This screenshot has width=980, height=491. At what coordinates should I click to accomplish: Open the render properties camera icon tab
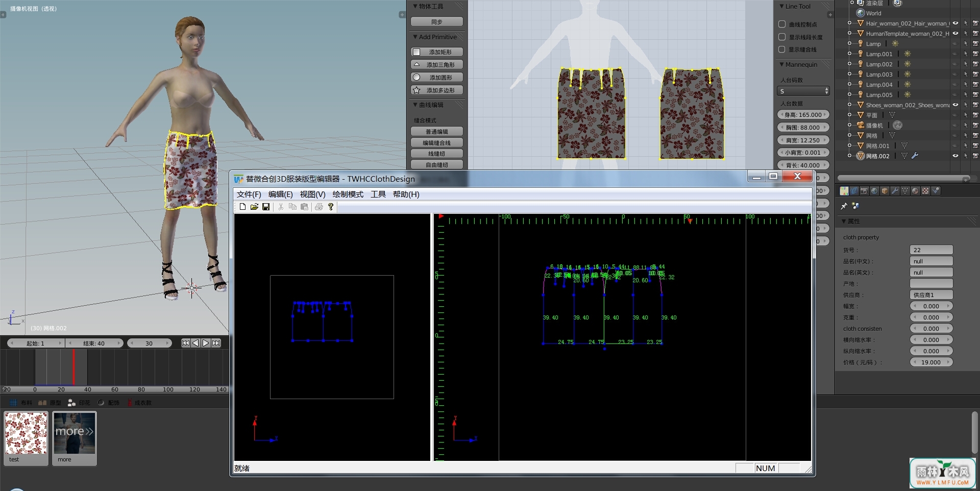click(x=864, y=191)
